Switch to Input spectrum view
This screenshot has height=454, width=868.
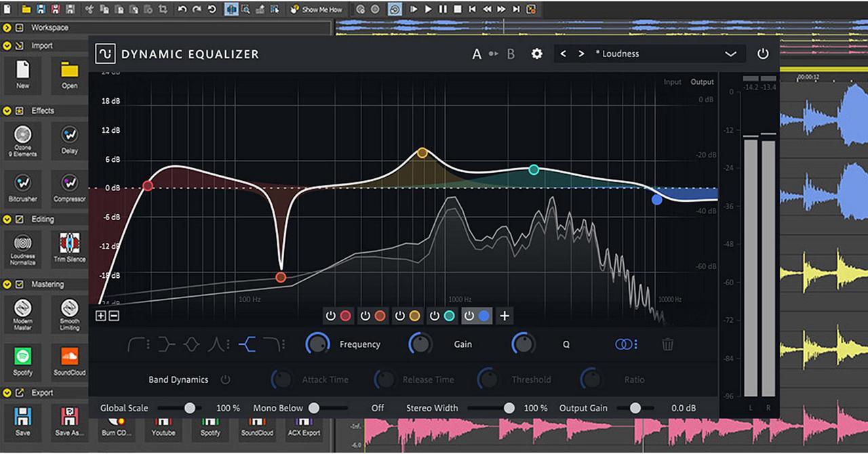click(x=672, y=82)
